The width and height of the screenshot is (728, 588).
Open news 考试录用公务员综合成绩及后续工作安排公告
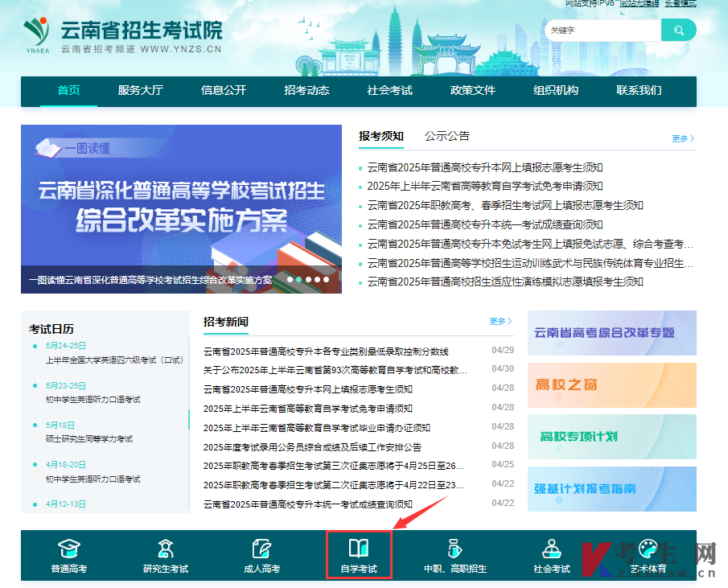312,447
